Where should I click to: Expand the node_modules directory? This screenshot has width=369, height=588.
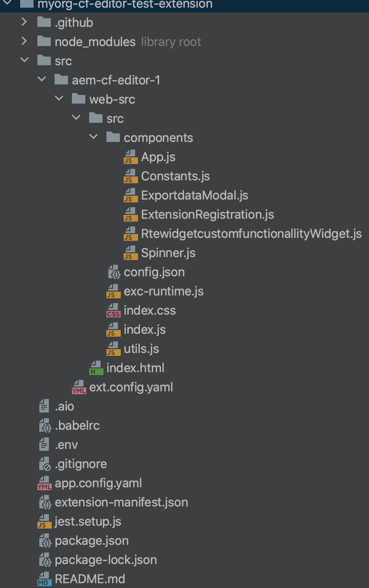point(24,41)
